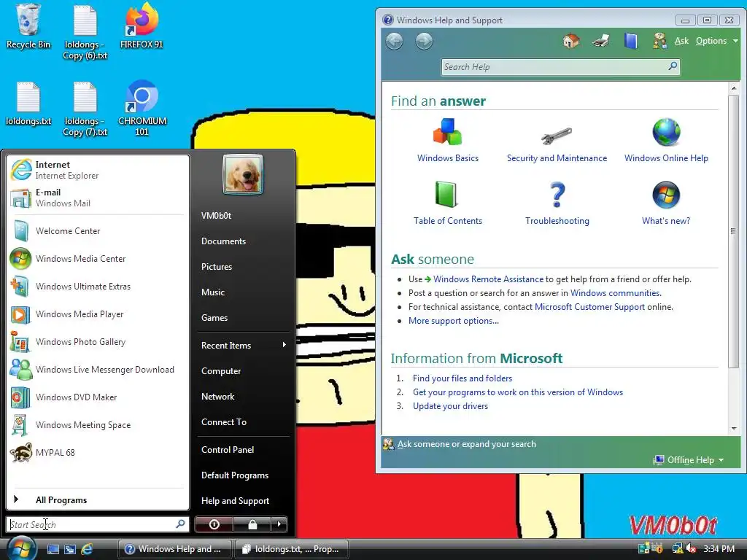Click the Start menu power button

point(214,524)
